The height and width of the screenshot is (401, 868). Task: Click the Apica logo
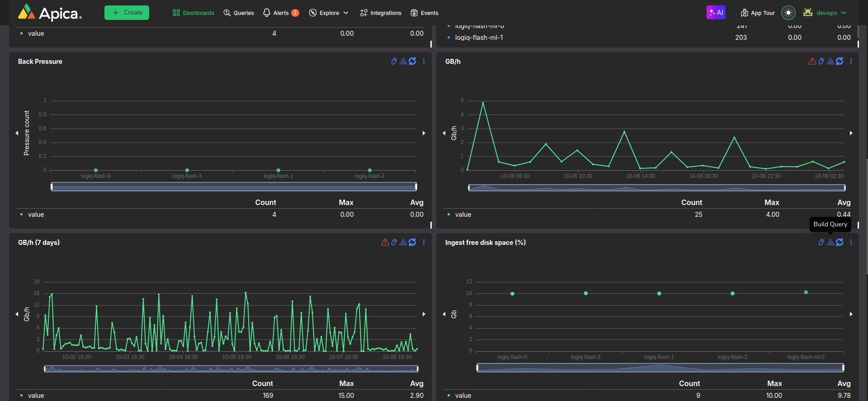(50, 13)
